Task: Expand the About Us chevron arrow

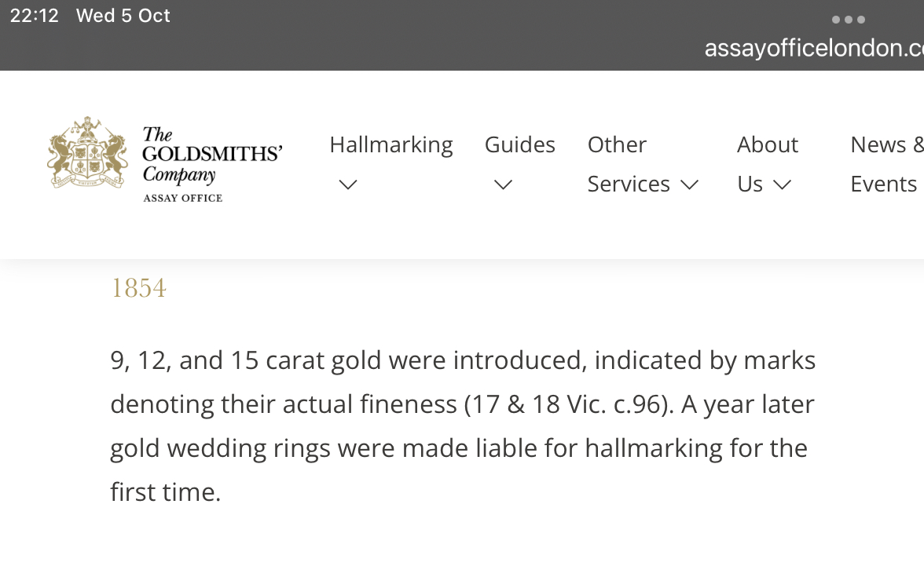Action: click(x=781, y=184)
